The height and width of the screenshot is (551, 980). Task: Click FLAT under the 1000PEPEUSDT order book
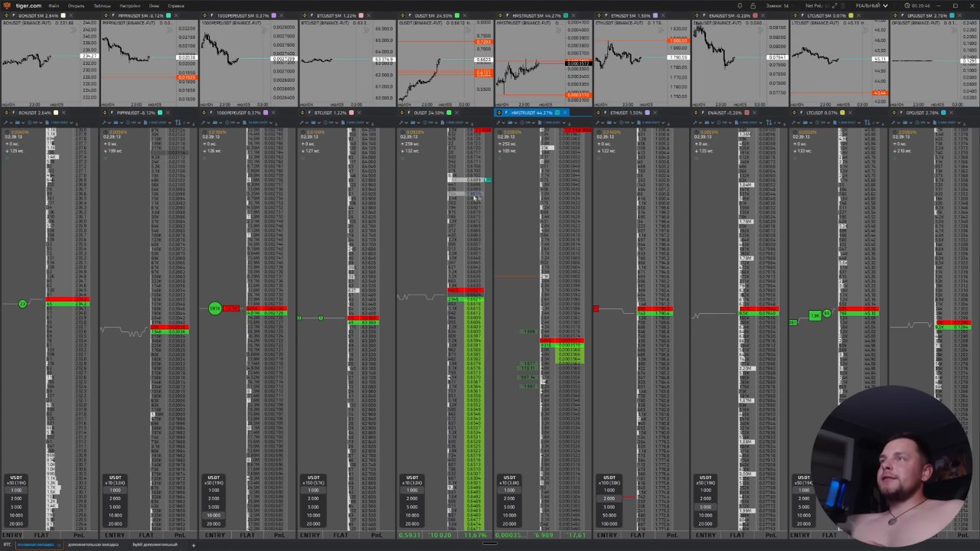247,535
